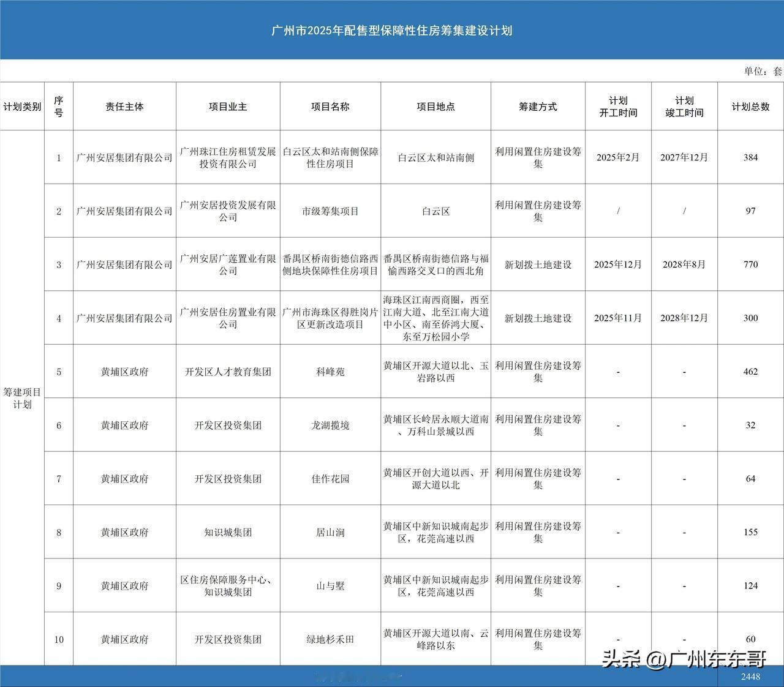Click location 黄埔区开创大道以西、开源大道以北
This screenshot has width=784, height=687.
(x=435, y=479)
